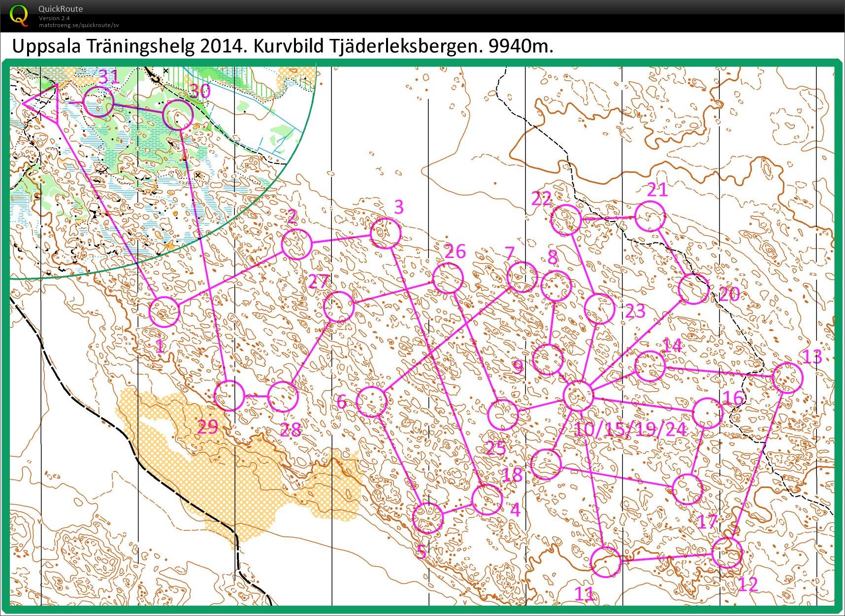This screenshot has height=616, width=845.
Task: Select control circle 25
Action: coord(503,415)
